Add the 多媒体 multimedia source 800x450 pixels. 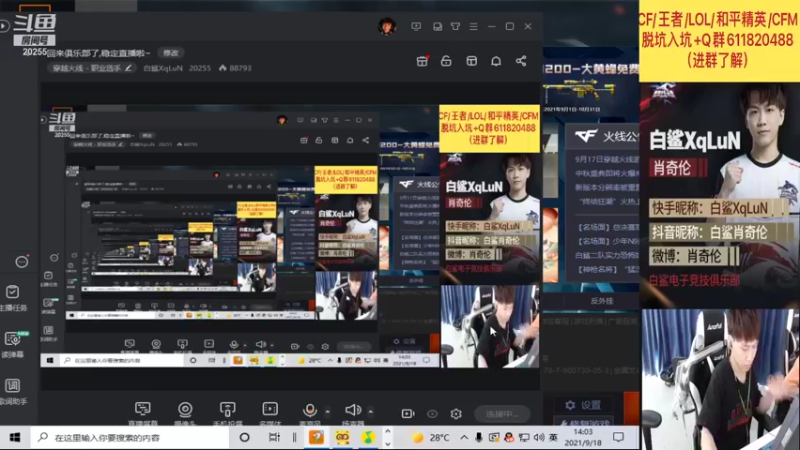(270, 413)
